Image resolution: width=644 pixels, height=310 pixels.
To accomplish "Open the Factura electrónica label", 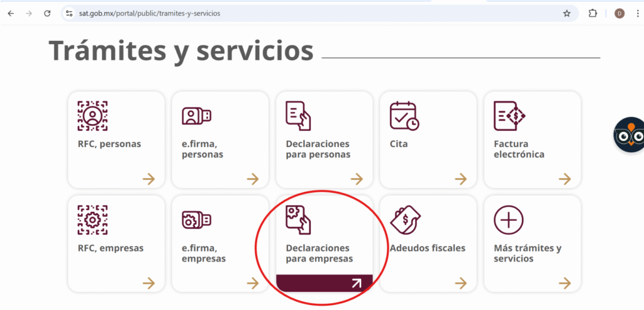I will (519, 150).
